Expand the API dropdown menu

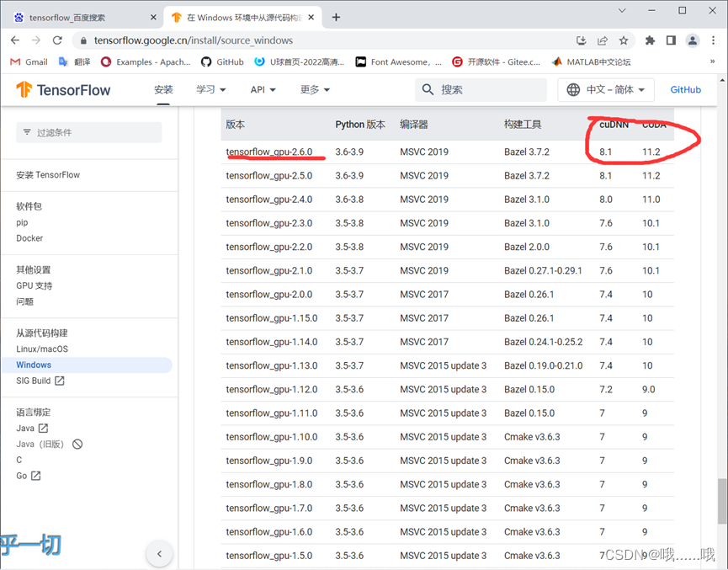263,89
